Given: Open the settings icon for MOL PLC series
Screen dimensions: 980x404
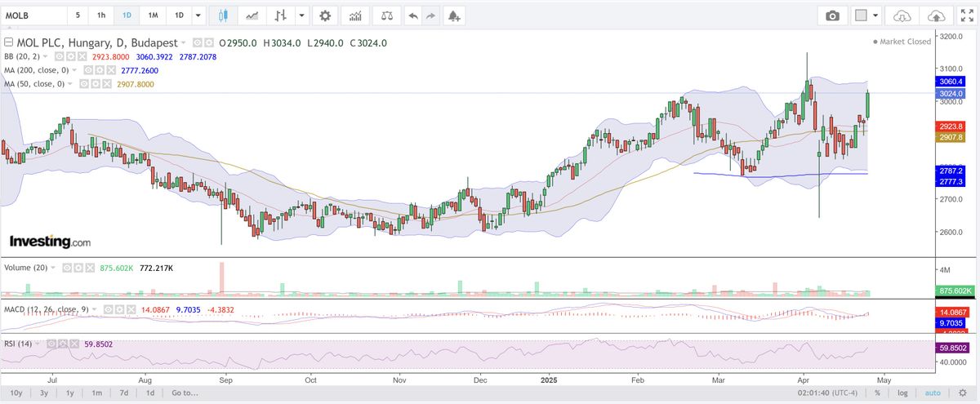Looking at the screenshot, I should (x=208, y=42).
